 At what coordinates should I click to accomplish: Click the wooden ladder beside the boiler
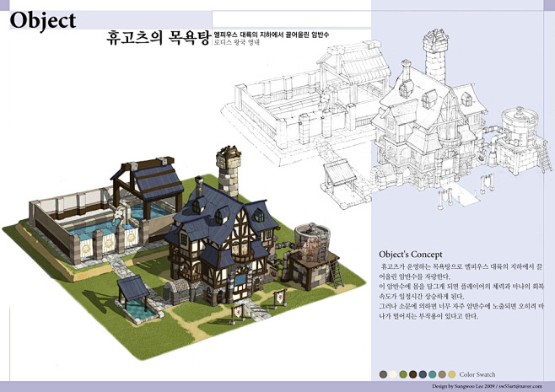pyautogui.click(x=336, y=270)
